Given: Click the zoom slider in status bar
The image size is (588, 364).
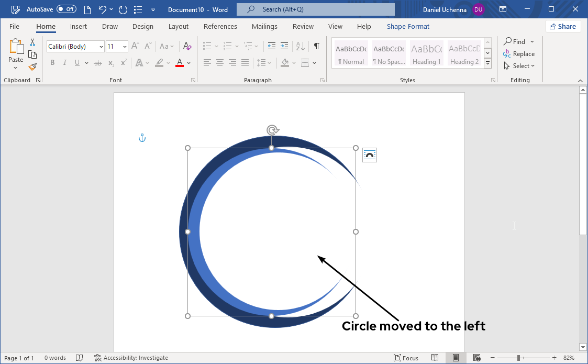Looking at the screenshot, I should (x=518, y=358).
